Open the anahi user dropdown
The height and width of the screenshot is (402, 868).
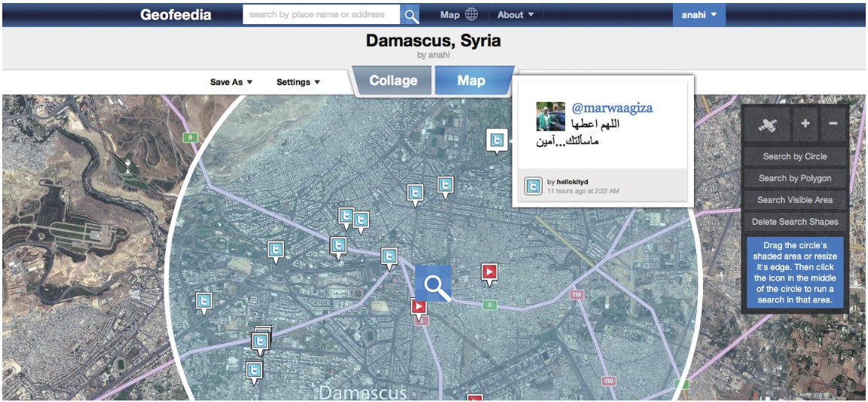pyautogui.click(x=699, y=15)
